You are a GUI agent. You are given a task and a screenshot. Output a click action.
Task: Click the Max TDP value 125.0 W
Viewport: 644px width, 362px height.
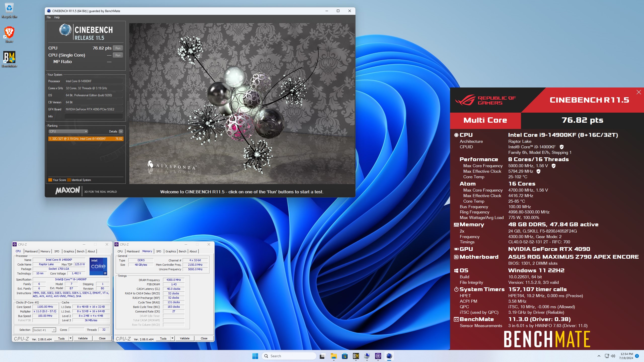(80, 264)
